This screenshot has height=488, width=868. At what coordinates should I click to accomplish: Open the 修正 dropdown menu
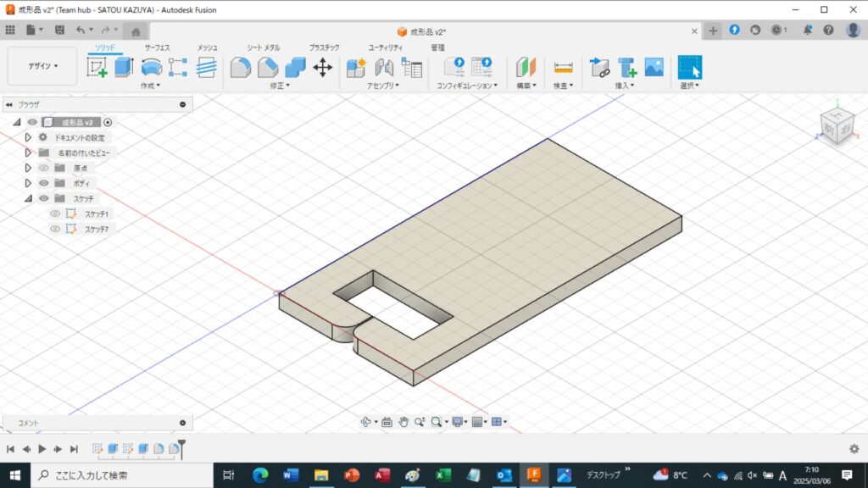pos(280,86)
